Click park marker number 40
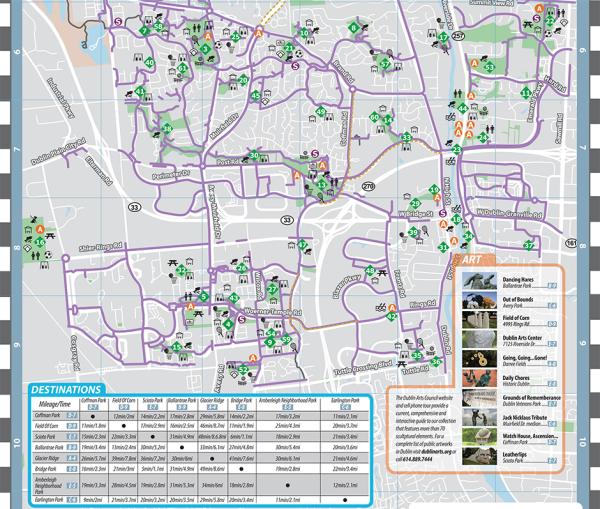This screenshot has width=600, height=509. coord(149,63)
